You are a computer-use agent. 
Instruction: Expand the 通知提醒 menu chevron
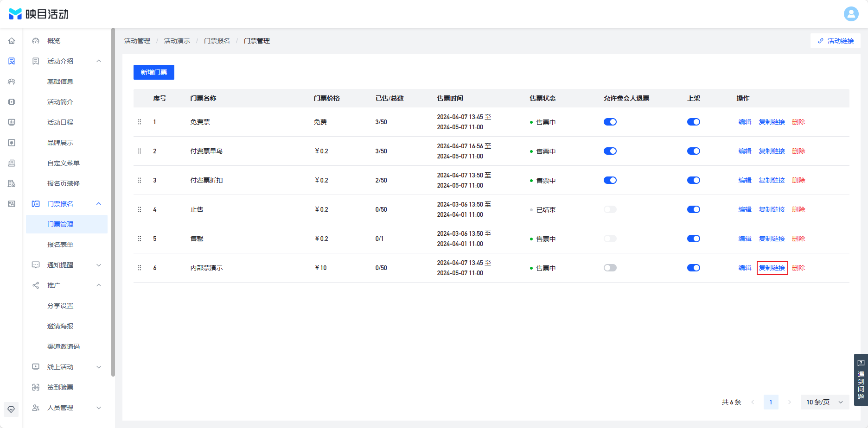(x=99, y=265)
